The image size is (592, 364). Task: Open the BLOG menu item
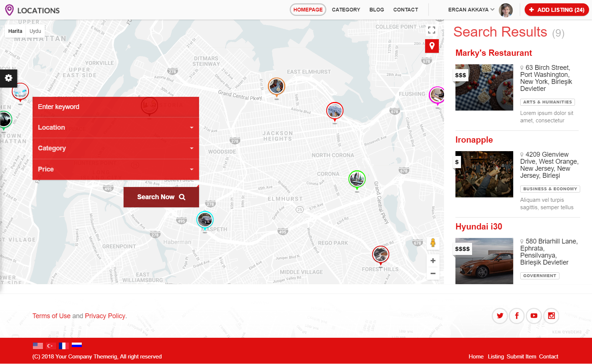coord(377,10)
